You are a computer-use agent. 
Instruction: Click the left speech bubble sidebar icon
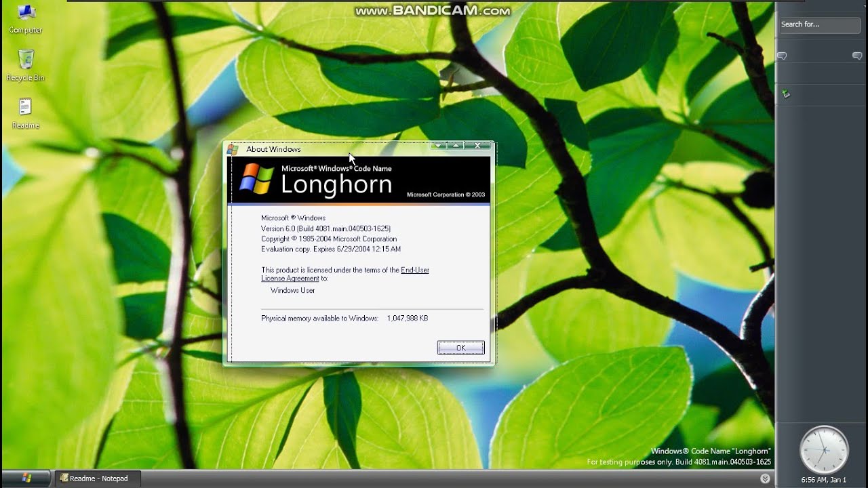point(782,56)
